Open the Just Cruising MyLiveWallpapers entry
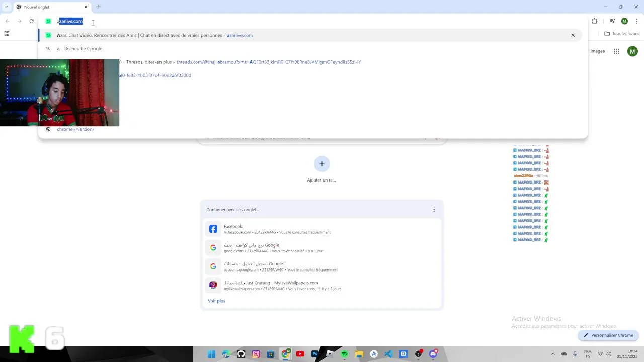Image resolution: width=644 pixels, height=362 pixels. pyautogui.click(x=322, y=285)
